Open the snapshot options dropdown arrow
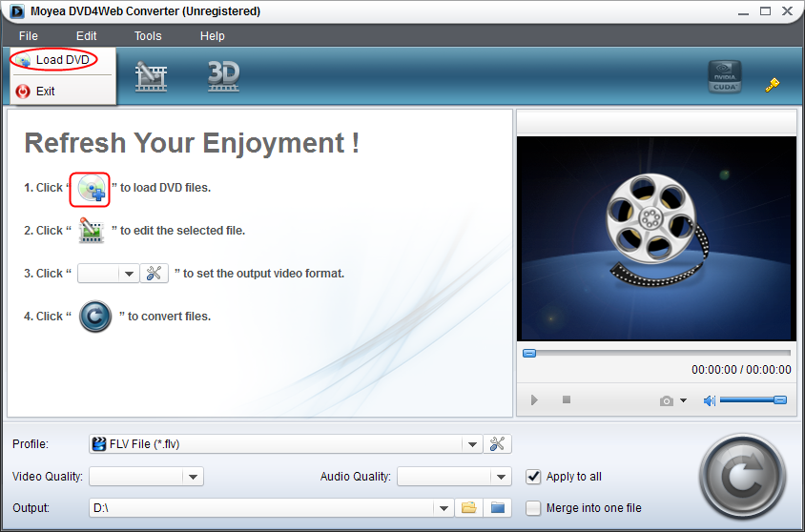The image size is (805, 532). [x=683, y=400]
